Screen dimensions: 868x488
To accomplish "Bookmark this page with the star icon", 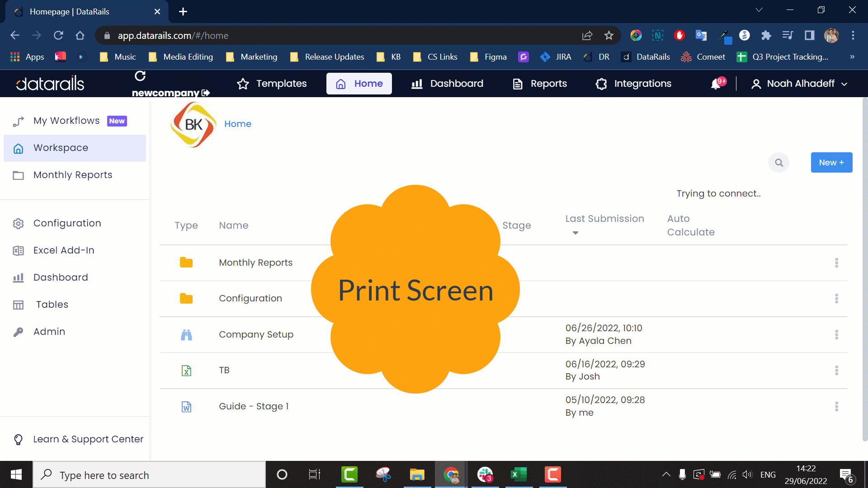I will (609, 36).
